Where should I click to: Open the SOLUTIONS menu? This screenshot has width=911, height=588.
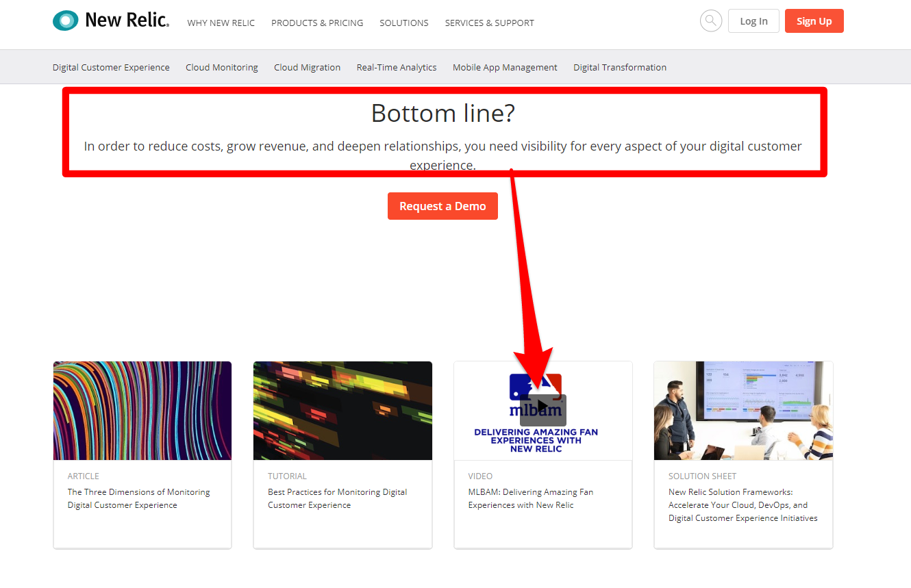coord(404,23)
